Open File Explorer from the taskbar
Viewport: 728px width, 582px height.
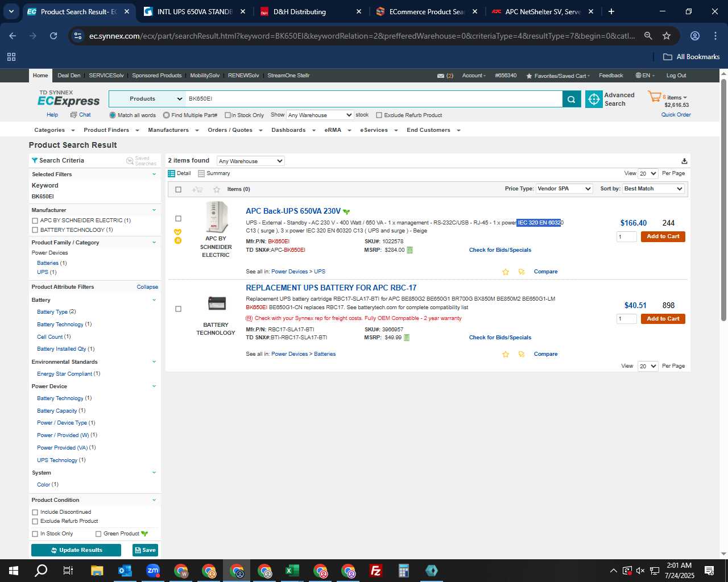[97, 571]
